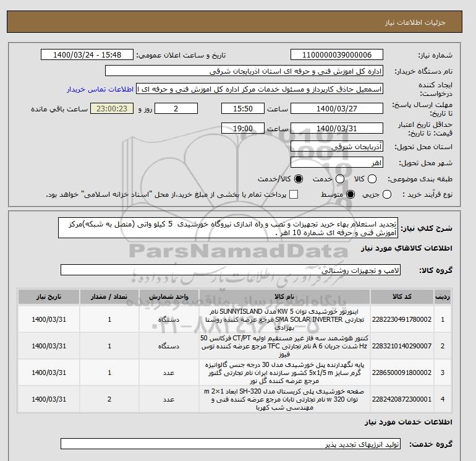Click the price validity date 1400/03/31
476x461 pixels.
tap(337, 129)
